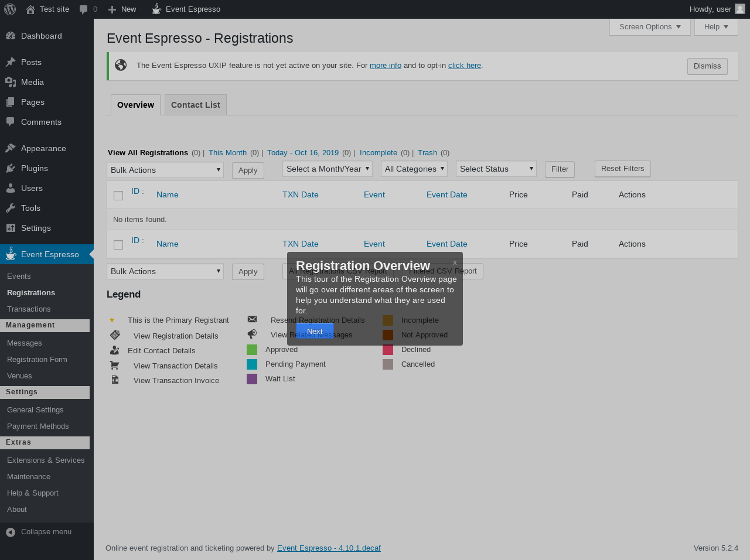Viewport: 750px width, 560px height.
Task: Tick the select-all checkbox in table footer
Action: pyautogui.click(x=118, y=245)
